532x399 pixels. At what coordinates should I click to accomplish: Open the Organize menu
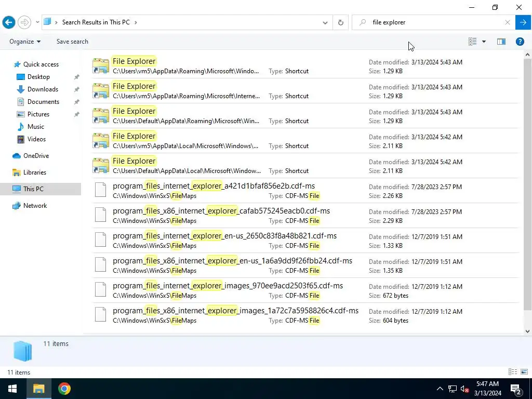point(25,42)
